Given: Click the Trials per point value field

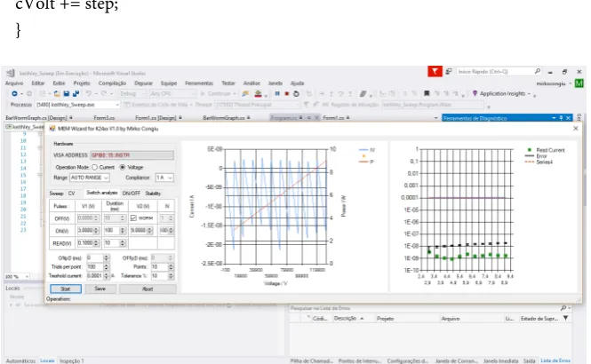Looking at the screenshot, I should 94,266.
